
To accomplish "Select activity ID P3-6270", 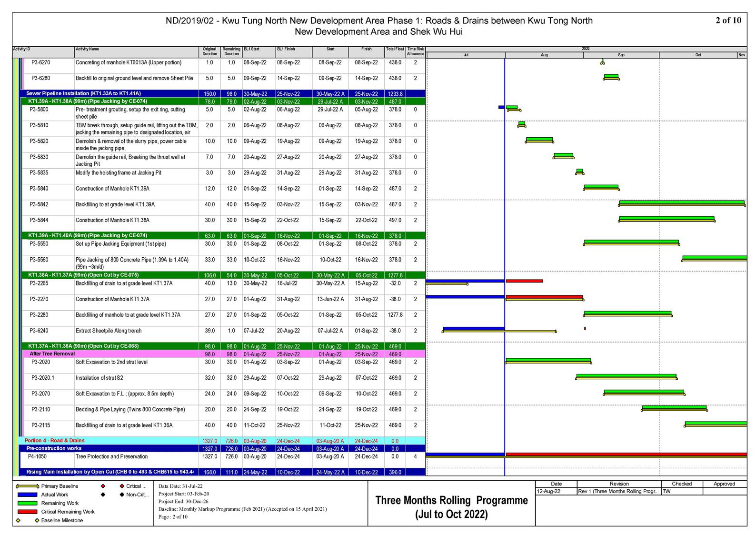I will click(x=41, y=62).
